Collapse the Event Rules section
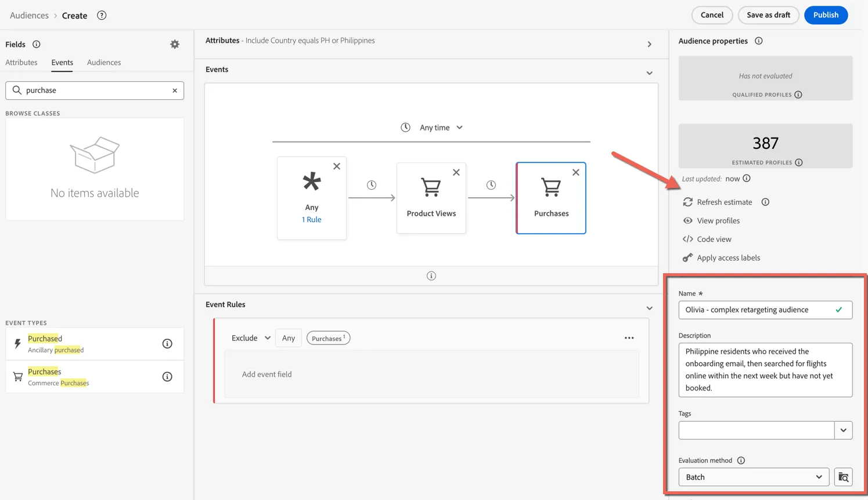 click(650, 308)
